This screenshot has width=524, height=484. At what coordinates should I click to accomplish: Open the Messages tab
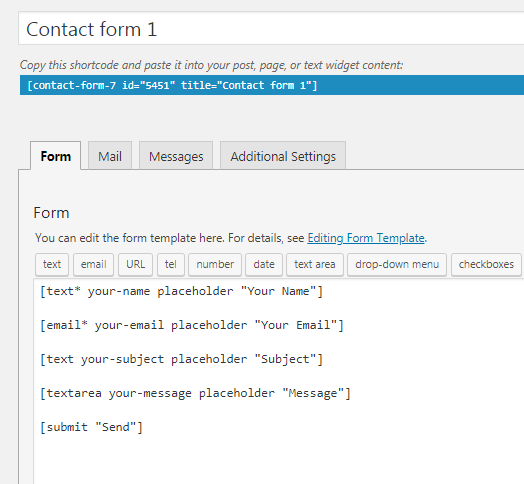[176, 156]
